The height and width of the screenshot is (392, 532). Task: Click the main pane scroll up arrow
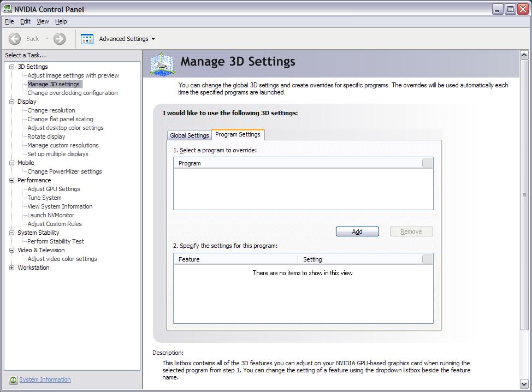tap(524, 55)
